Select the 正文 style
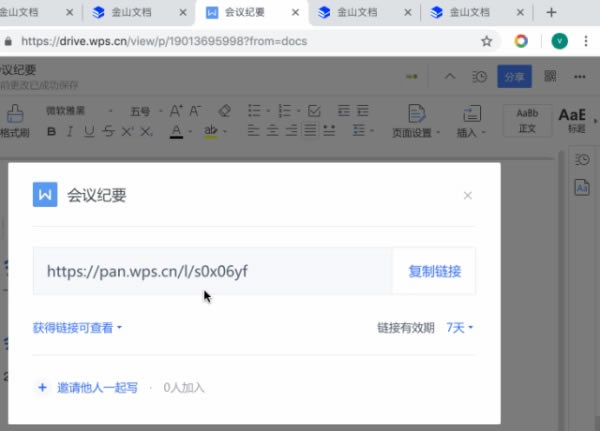The width and height of the screenshot is (600, 431). point(527,121)
